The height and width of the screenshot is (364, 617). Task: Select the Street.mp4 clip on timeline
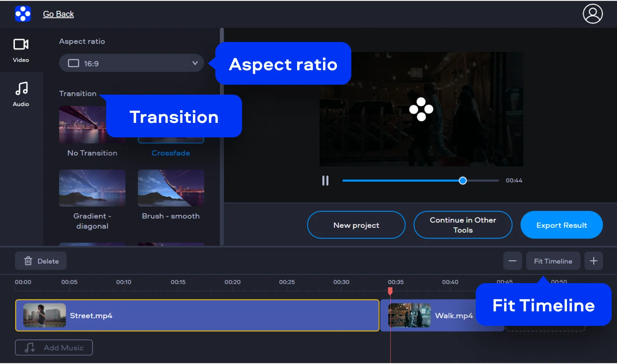(x=197, y=316)
